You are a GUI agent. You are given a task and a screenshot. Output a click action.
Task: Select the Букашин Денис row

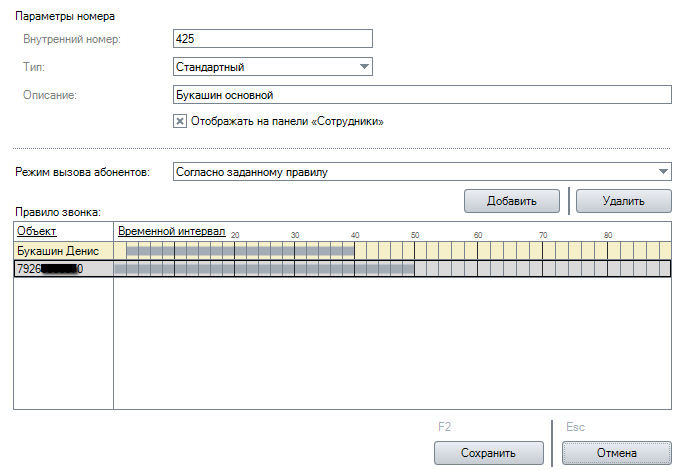pos(342,250)
